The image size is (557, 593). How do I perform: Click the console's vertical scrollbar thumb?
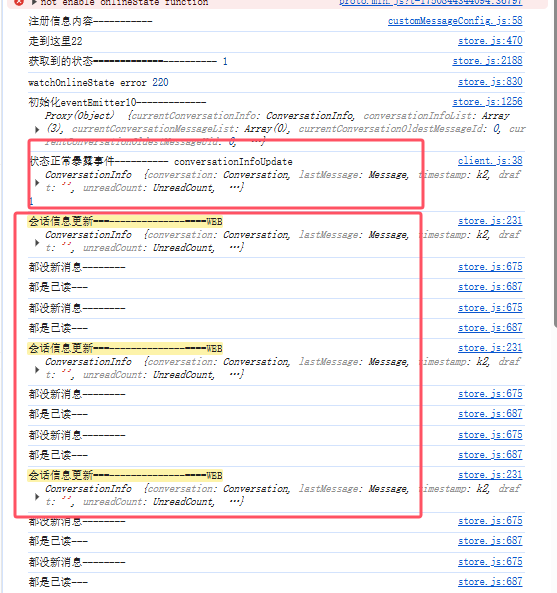click(554, 163)
